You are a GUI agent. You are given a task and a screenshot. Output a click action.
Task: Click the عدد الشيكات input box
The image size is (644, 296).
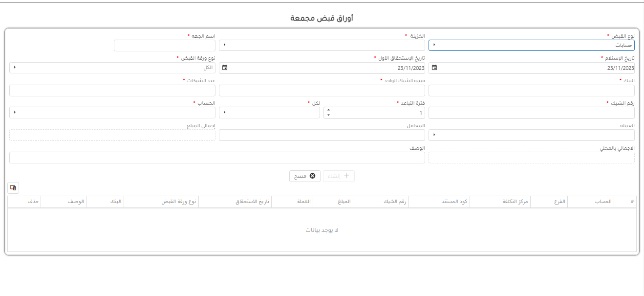pos(112,91)
